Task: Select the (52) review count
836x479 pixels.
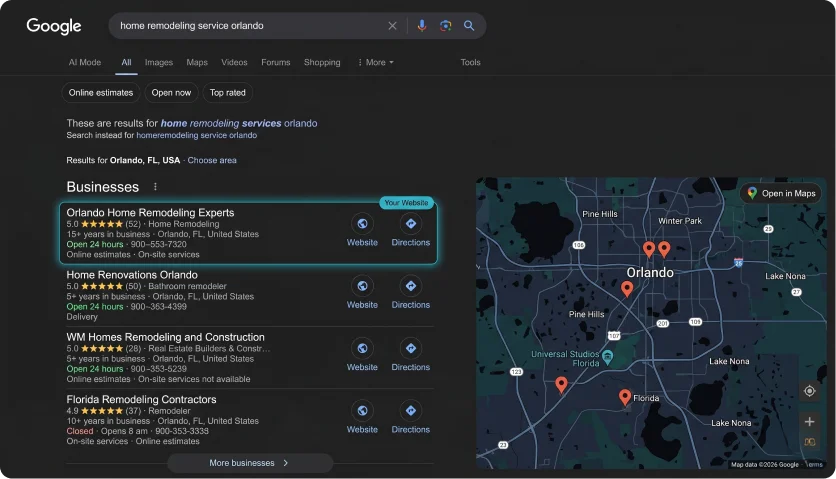Action: pos(133,224)
